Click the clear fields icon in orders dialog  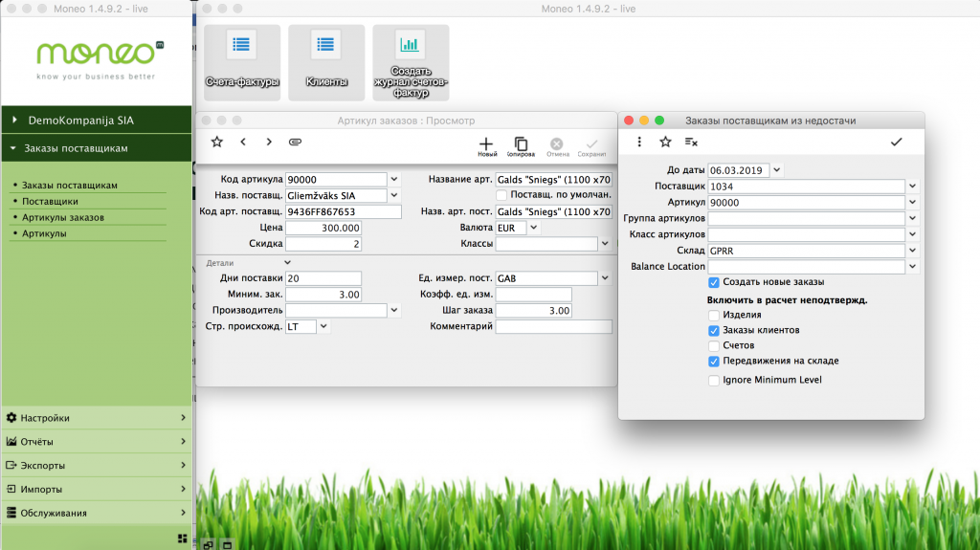pos(691,142)
